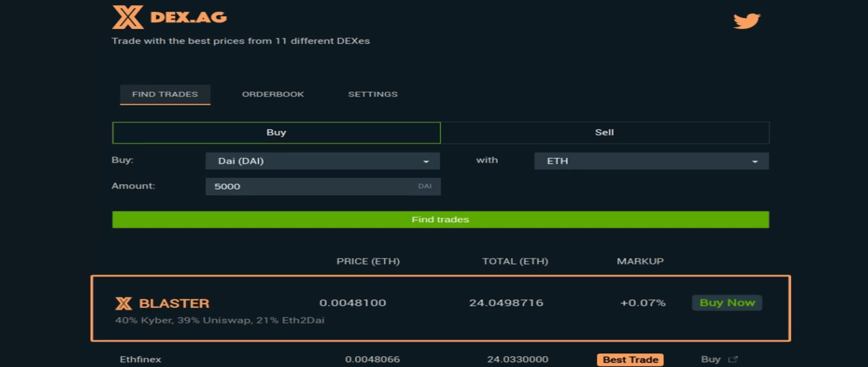Click Buy Now on Blaster row
The width and height of the screenshot is (868, 367).
pyautogui.click(x=727, y=303)
